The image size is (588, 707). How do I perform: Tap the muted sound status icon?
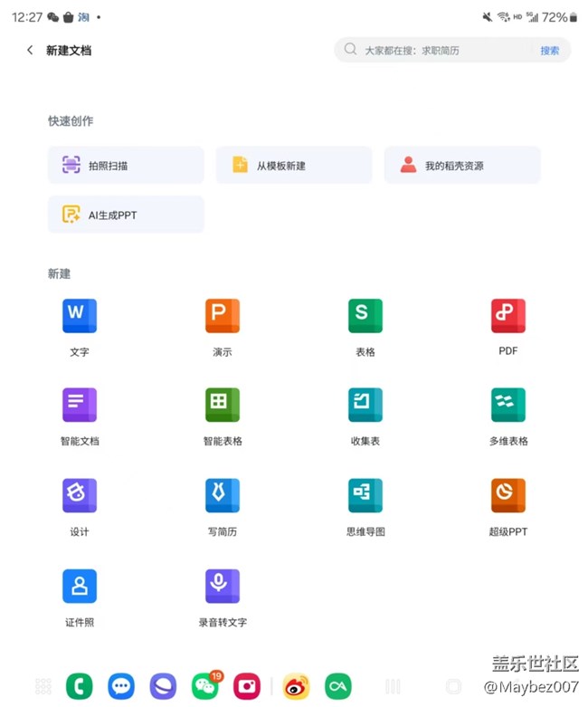[x=487, y=17]
